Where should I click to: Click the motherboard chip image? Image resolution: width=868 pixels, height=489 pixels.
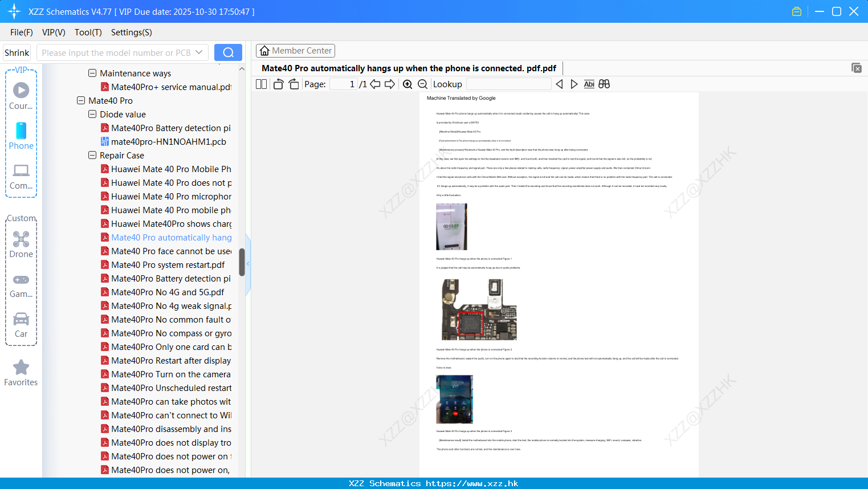(479, 309)
